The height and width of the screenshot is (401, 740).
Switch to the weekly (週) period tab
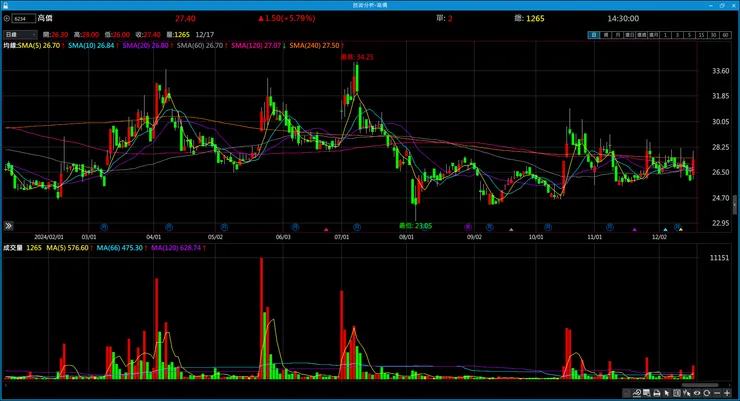tap(606, 35)
